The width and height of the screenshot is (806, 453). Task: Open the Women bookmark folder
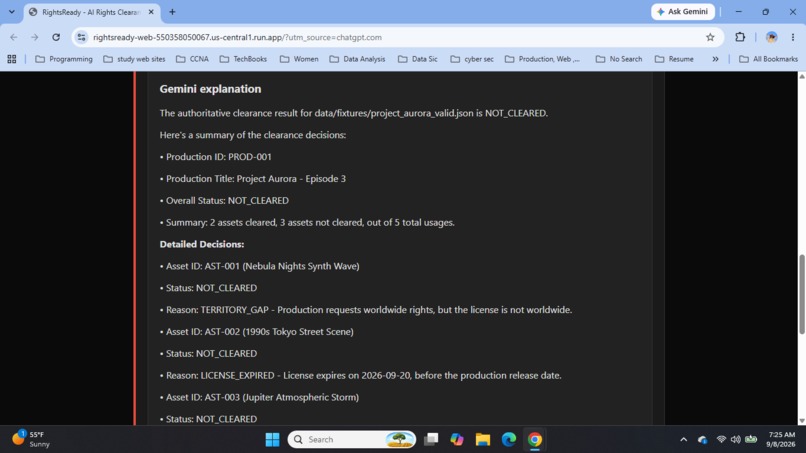click(299, 59)
